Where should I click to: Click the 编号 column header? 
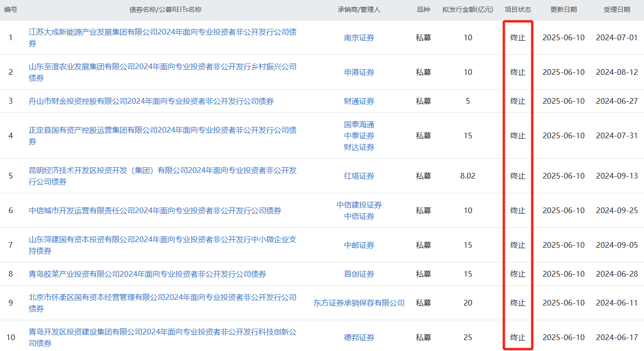click(10, 9)
